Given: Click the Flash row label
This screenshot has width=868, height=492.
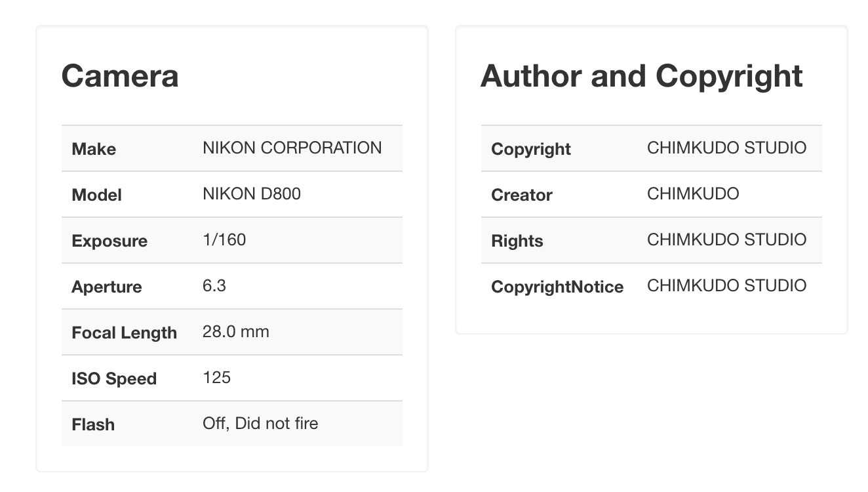Looking at the screenshot, I should coord(93,424).
